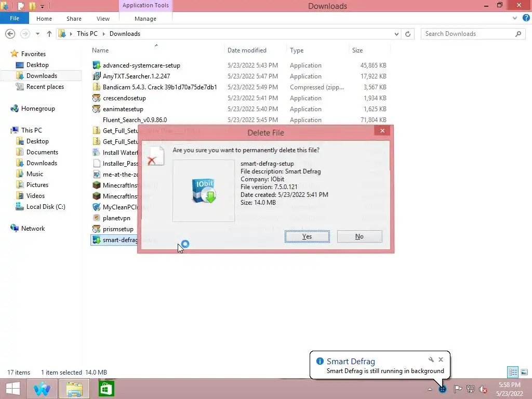Open Waterfox from the taskbar
The width and height of the screenshot is (532, 399).
[42, 389]
